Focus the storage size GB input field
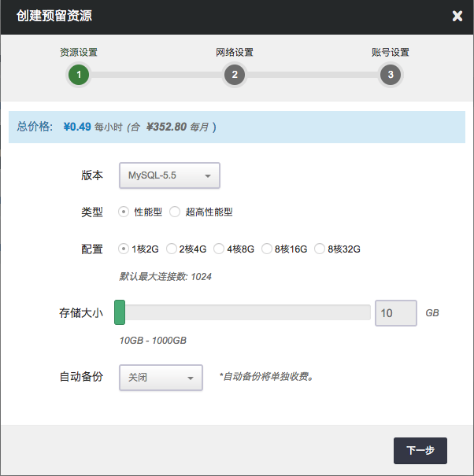The image size is (474, 476). (x=395, y=312)
